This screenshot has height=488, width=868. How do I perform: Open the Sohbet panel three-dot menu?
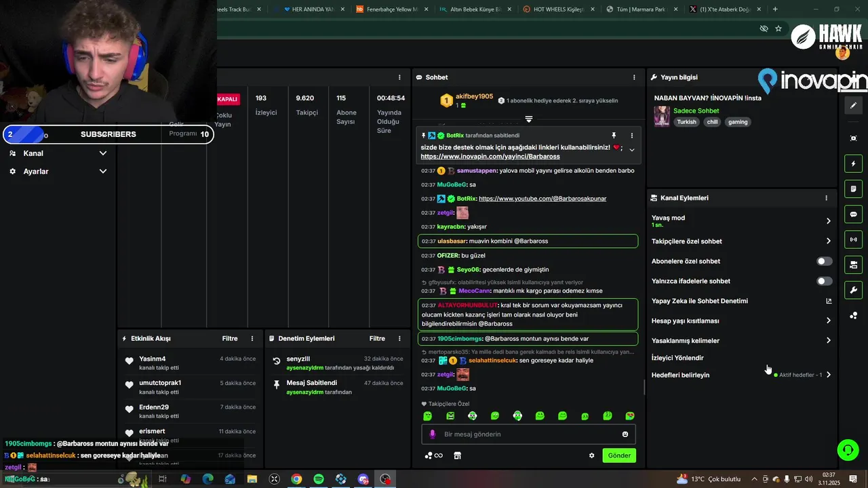tap(634, 77)
